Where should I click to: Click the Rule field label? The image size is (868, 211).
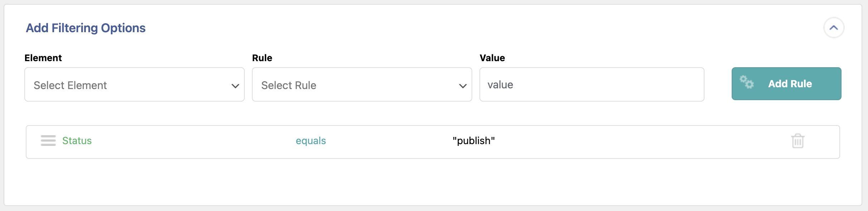pyautogui.click(x=262, y=58)
